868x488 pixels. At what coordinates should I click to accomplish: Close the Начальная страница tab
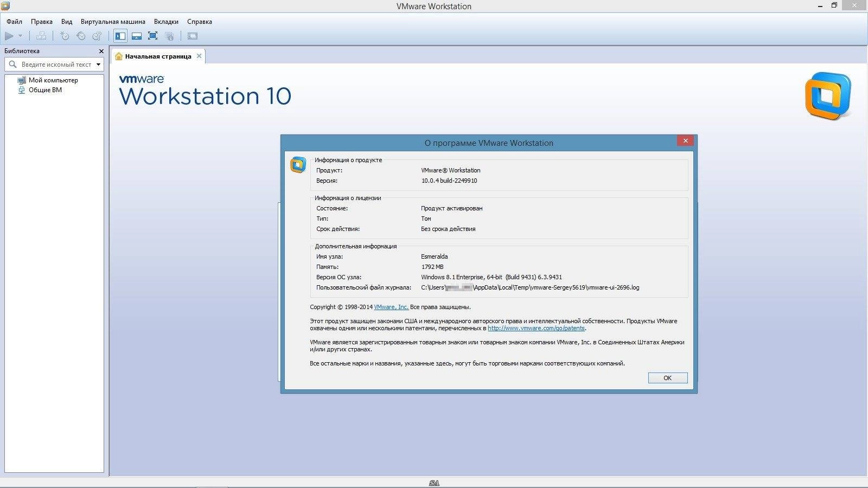(199, 56)
